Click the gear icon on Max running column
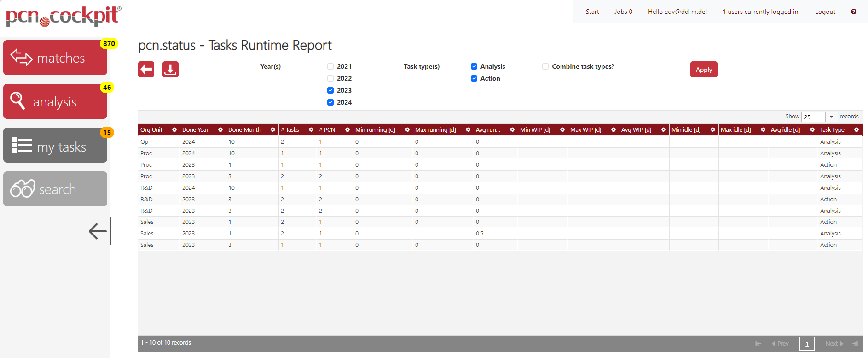Viewport: 868px width, 358px height. (468, 130)
